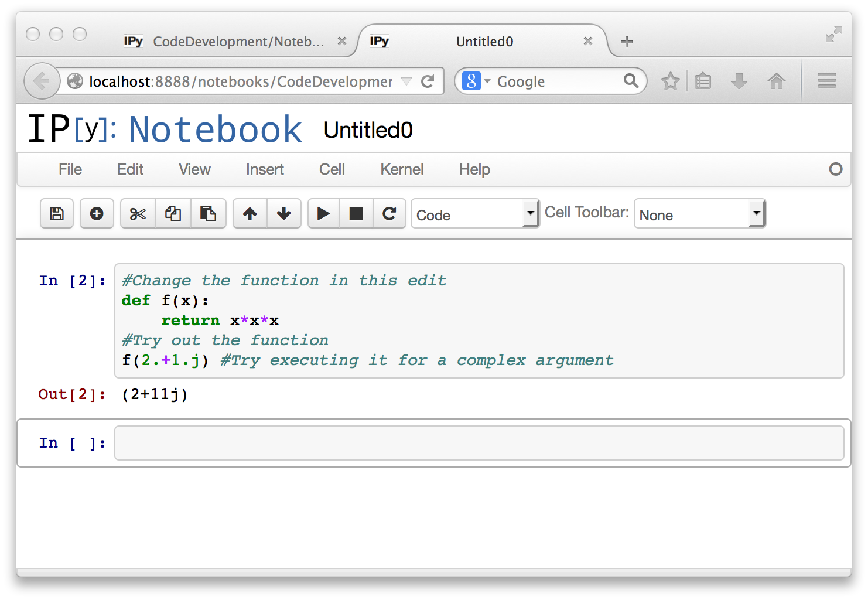Viewport: 868px width, 600px height.
Task: Click the empty input cell
Action: click(479, 444)
